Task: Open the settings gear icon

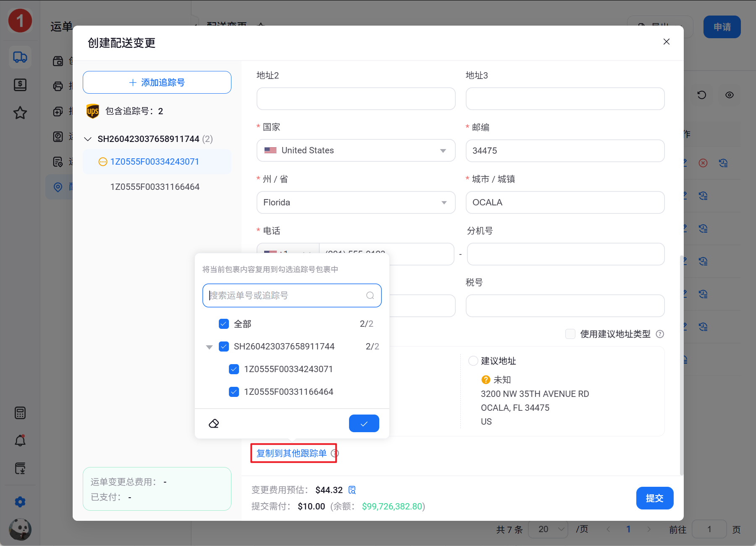Action: coord(20,502)
